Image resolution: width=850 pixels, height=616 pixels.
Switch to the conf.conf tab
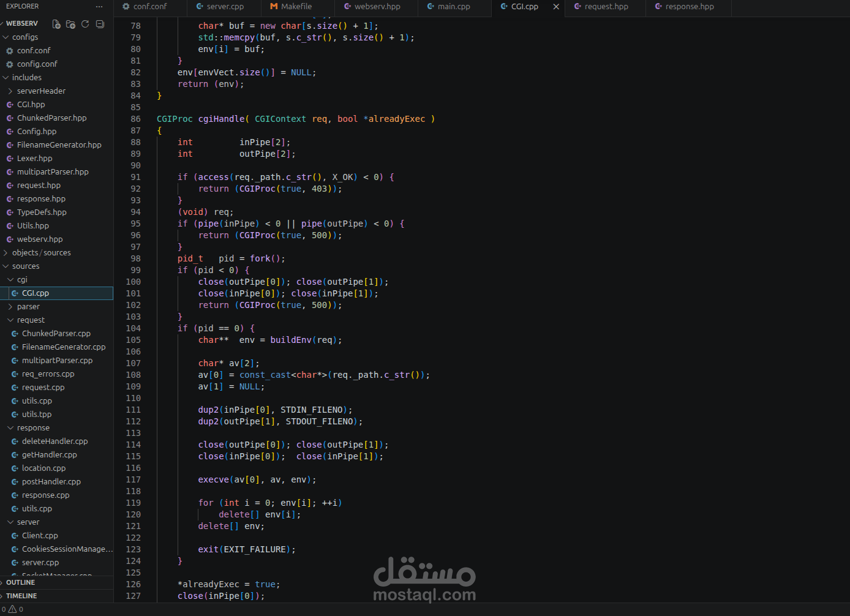point(149,7)
